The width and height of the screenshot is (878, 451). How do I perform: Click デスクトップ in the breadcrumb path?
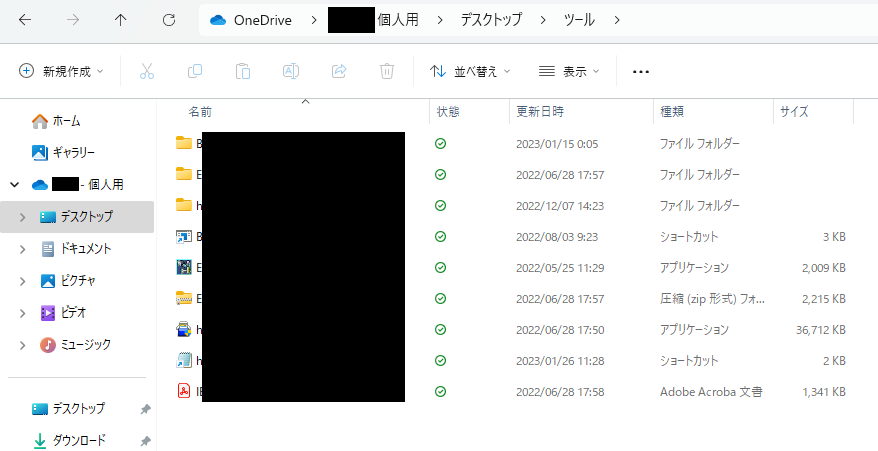(x=491, y=21)
